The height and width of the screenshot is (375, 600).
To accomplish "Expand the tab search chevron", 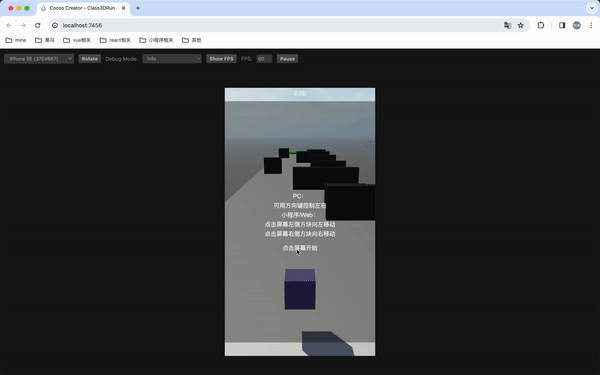I will point(592,8).
